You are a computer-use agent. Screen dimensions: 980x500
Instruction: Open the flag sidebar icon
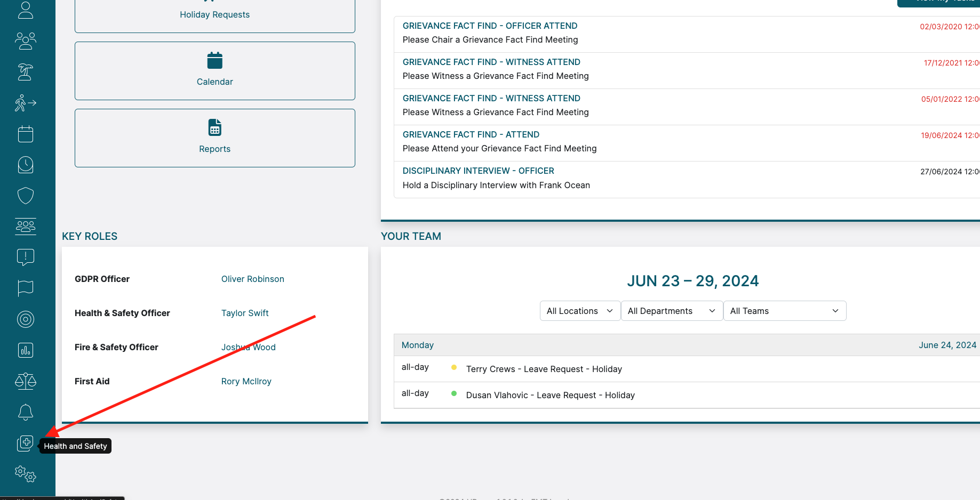[25, 288]
